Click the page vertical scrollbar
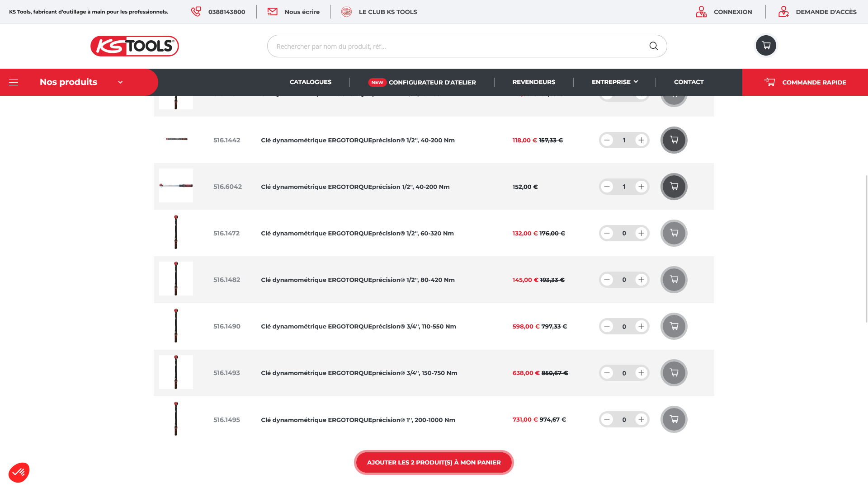The image size is (868, 488). pos(866,249)
